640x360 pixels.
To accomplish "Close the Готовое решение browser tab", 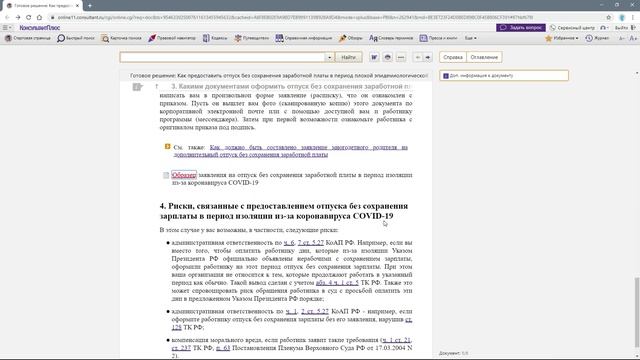I will click(x=77, y=5).
